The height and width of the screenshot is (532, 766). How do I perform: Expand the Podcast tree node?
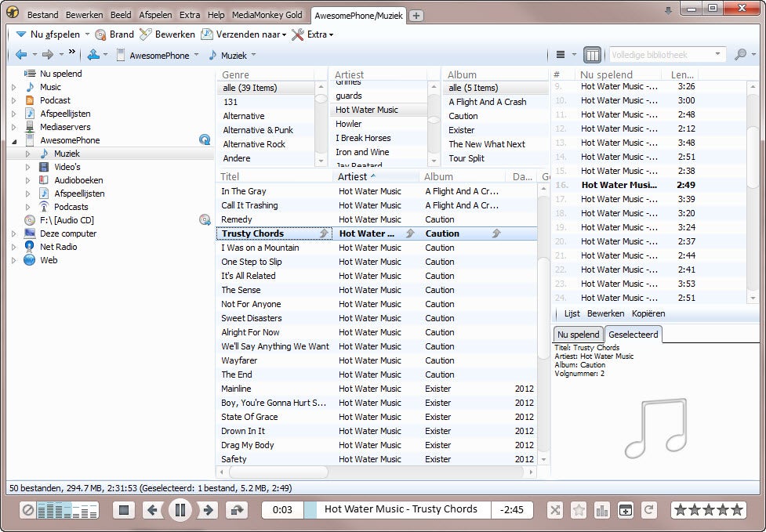pyautogui.click(x=13, y=100)
